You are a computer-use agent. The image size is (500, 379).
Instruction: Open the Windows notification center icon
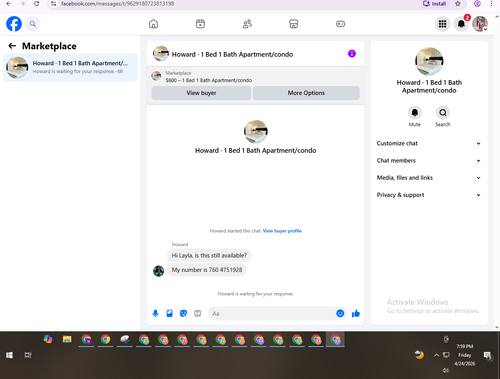pyautogui.click(x=488, y=356)
